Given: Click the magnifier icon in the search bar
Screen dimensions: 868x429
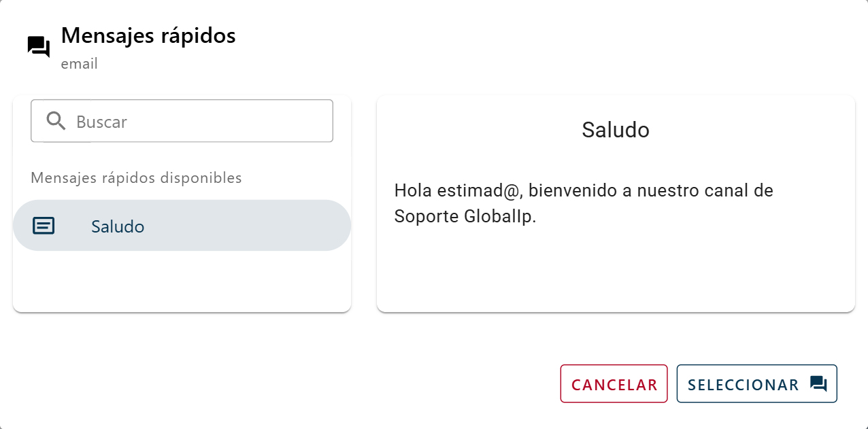Looking at the screenshot, I should point(56,121).
